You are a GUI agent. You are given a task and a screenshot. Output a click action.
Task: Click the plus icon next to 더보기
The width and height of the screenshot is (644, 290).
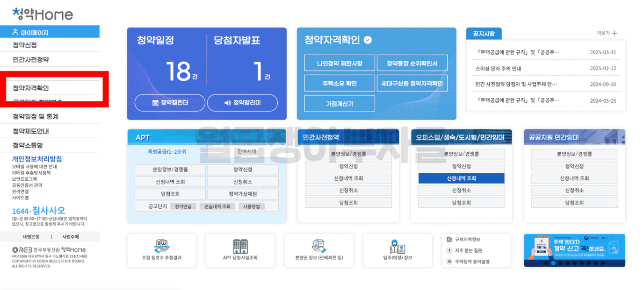point(615,33)
